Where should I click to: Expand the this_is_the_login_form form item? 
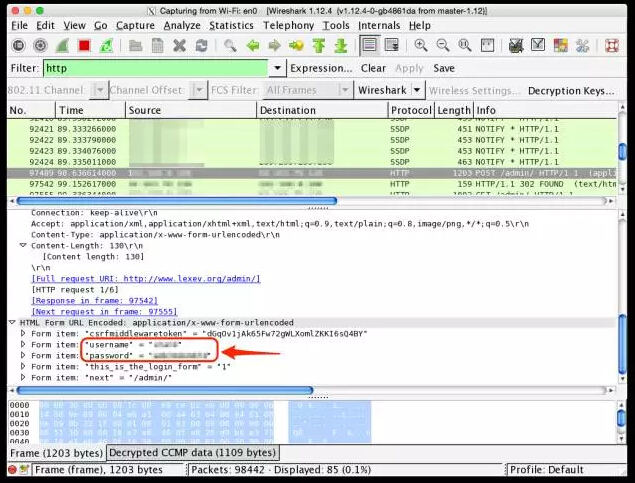[23, 366]
